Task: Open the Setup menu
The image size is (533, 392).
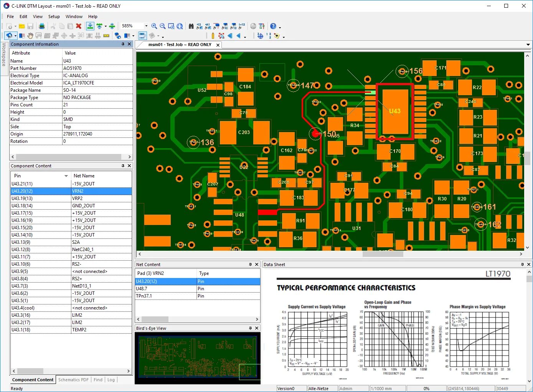Action: click(54, 17)
